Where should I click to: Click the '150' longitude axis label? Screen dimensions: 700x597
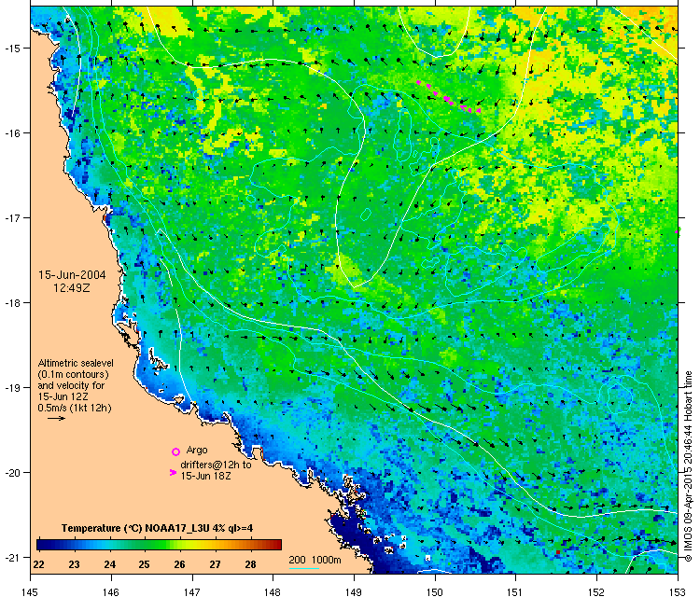tap(435, 591)
